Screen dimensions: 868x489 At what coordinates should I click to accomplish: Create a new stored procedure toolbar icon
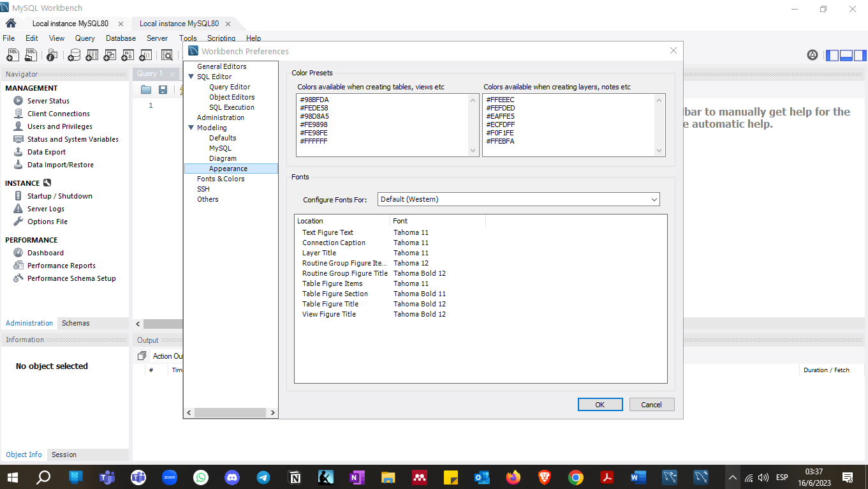tap(128, 55)
